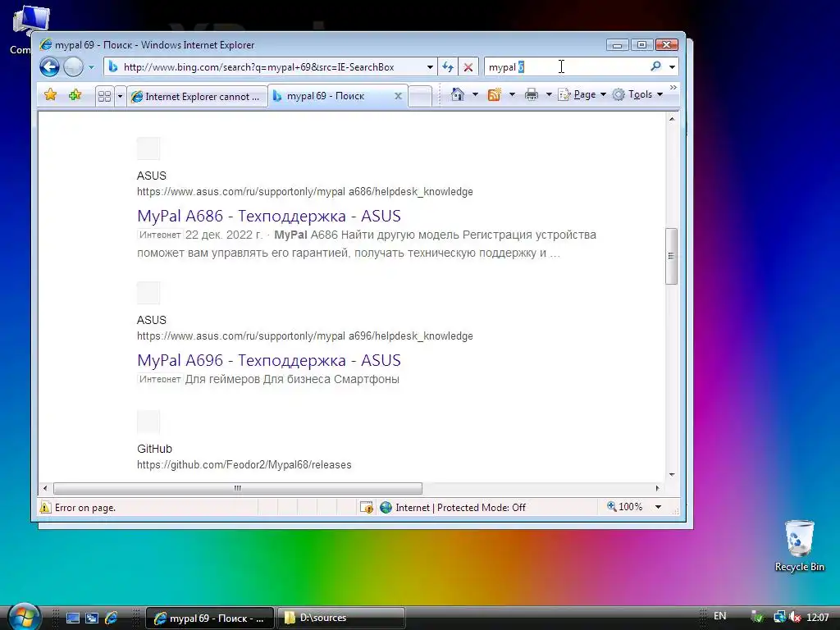Click the horizontal scrollbar right arrow

point(658,488)
